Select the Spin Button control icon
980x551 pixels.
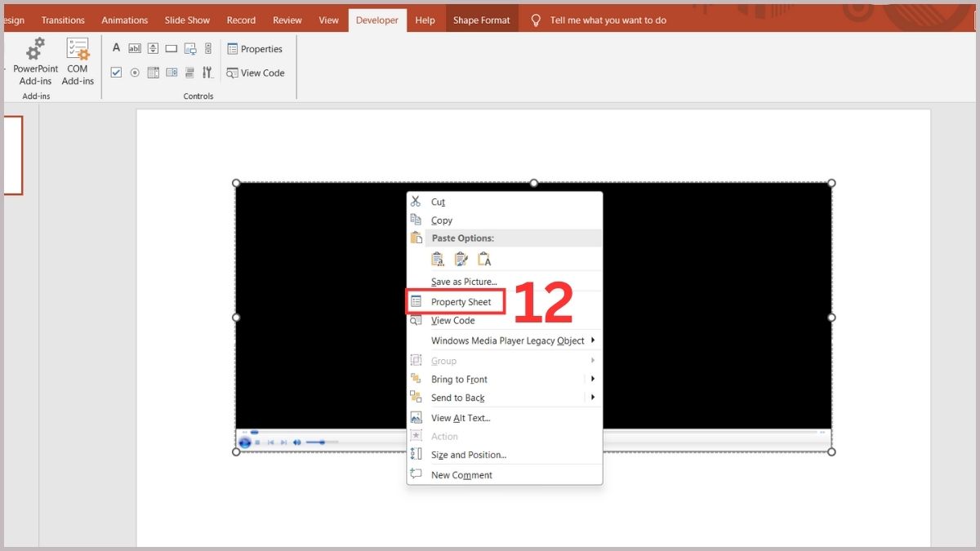click(x=153, y=47)
